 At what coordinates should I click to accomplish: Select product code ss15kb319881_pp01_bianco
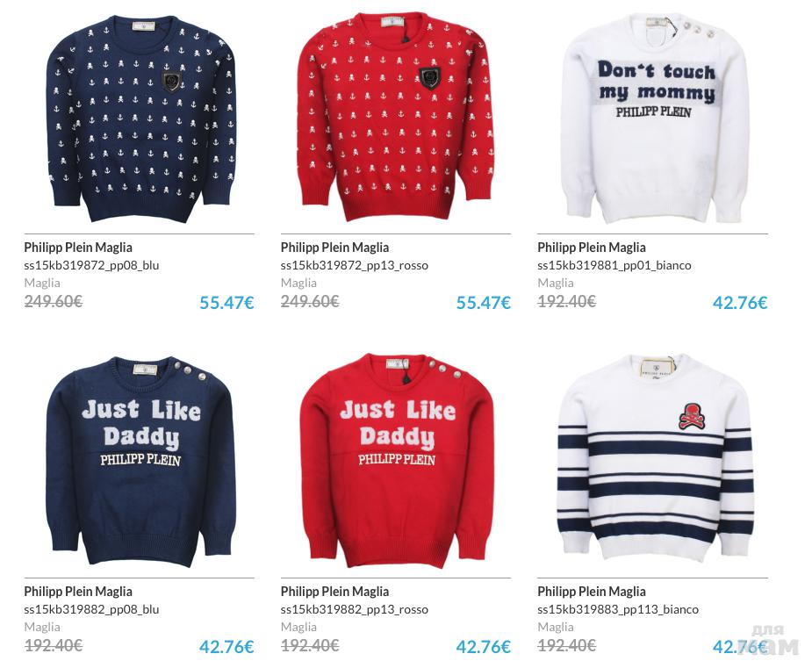[614, 266]
